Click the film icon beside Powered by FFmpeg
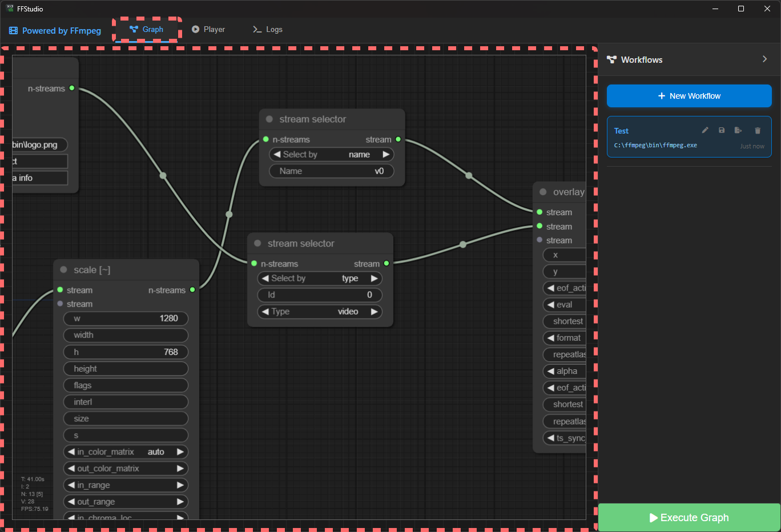Image resolution: width=781 pixels, height=532 pixels. tap(14, 31)
